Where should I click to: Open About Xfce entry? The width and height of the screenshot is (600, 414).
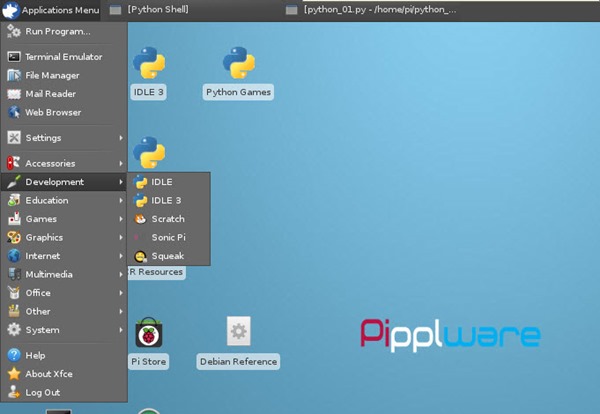64,374
